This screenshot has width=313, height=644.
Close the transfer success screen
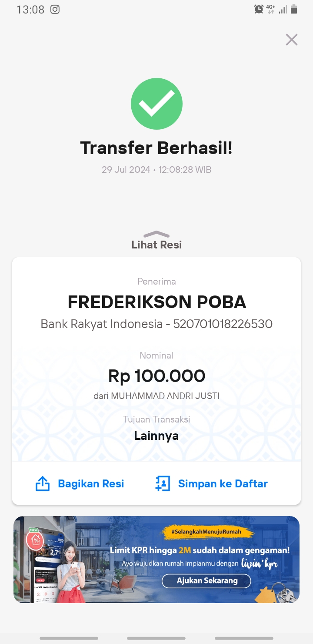click(x=291, y=40)
